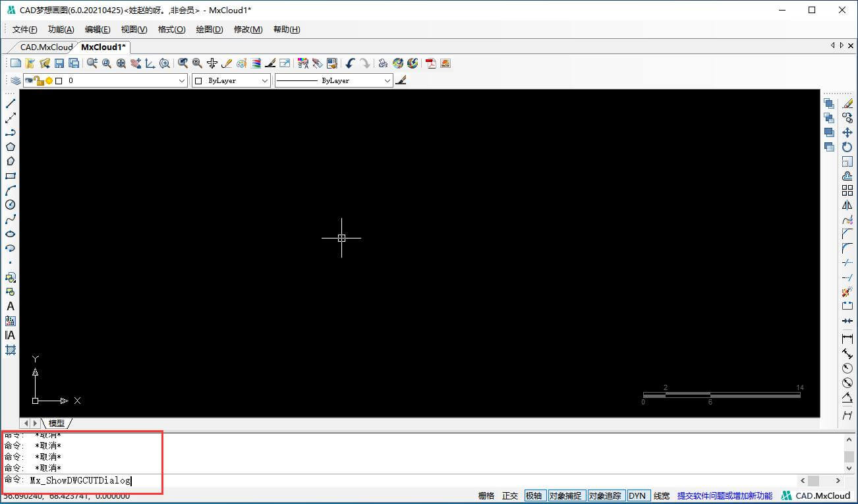Screen dimensions: 858x504
Task: Click command history scroll up arrow
Action: click(x=849, y=439)
